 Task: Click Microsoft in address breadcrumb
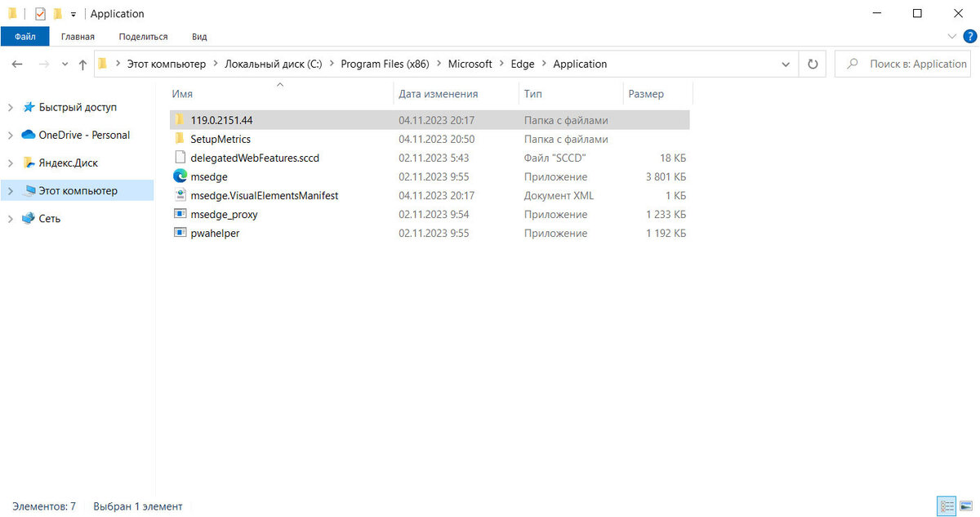[470, 64]
